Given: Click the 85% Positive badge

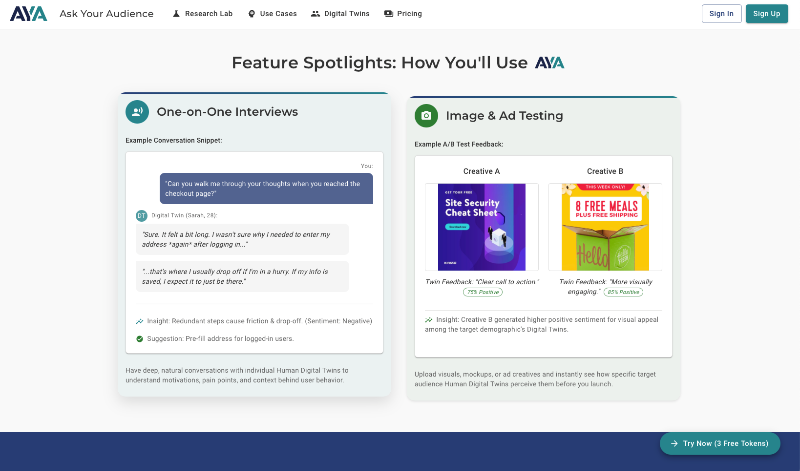Looking at the screenshot, I should pos(622,292).
